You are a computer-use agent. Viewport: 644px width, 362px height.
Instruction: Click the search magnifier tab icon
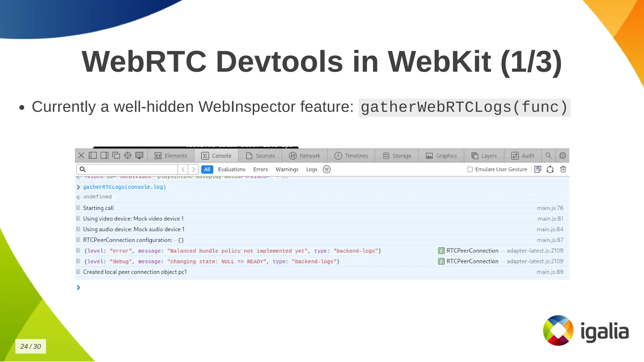point(548,155)
